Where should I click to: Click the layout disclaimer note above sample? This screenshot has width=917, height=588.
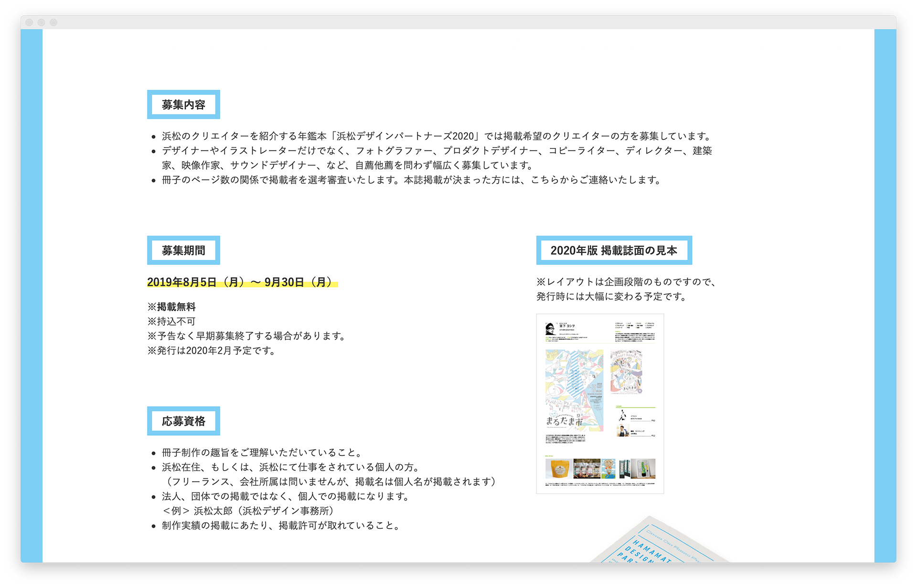pyautogui.click(x=626, y=289)
